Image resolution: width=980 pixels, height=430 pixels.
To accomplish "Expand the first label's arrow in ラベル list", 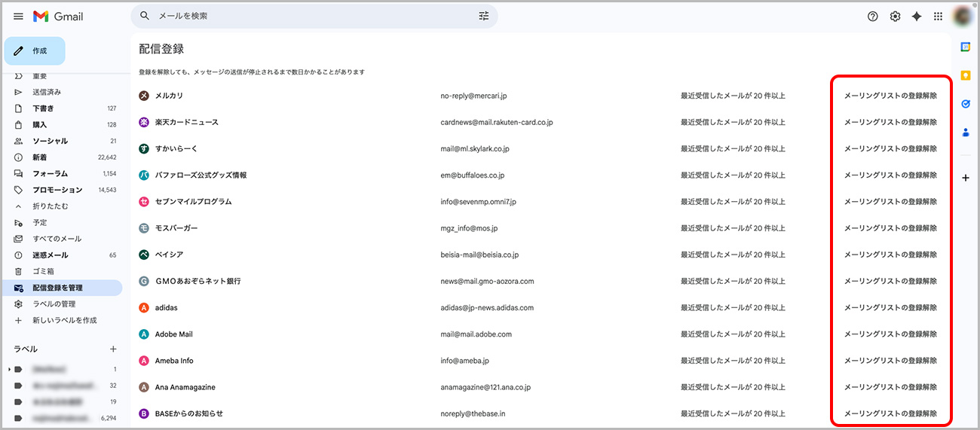I will coord(9,370).
